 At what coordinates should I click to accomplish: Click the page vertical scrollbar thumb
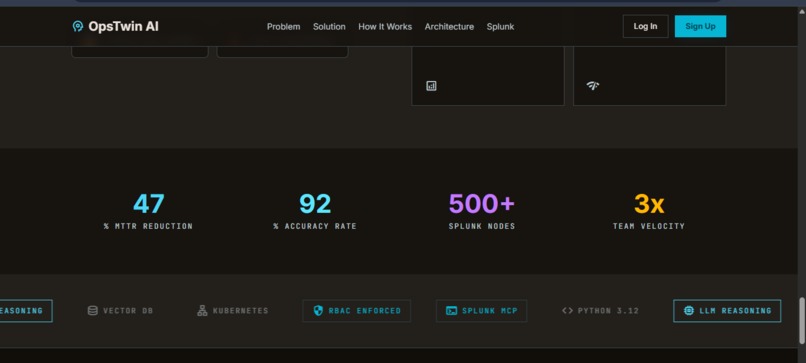(802, 320)
